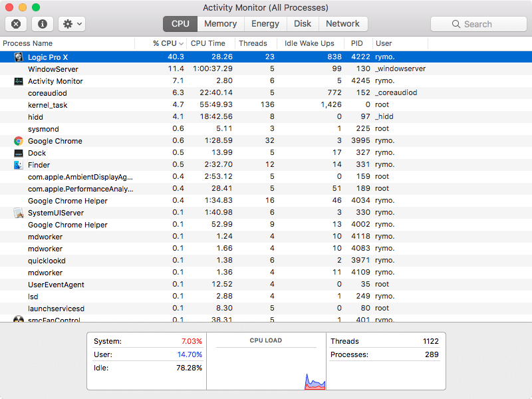Viewport: 532px width, 399px height.
Task: Select the WindowServer process row
Action: pos(266,69)
